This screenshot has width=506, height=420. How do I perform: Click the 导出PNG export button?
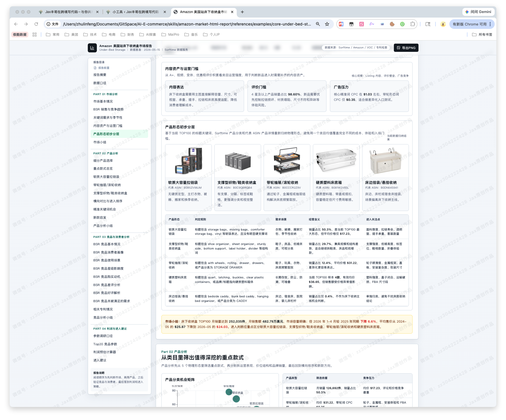pyautogui.click(x=406, y=48)
